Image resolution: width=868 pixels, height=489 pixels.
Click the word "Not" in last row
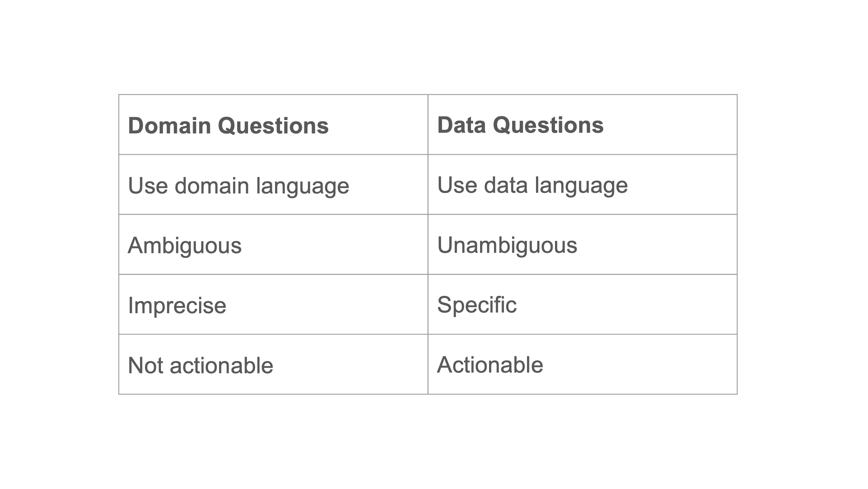pos(145,366)
